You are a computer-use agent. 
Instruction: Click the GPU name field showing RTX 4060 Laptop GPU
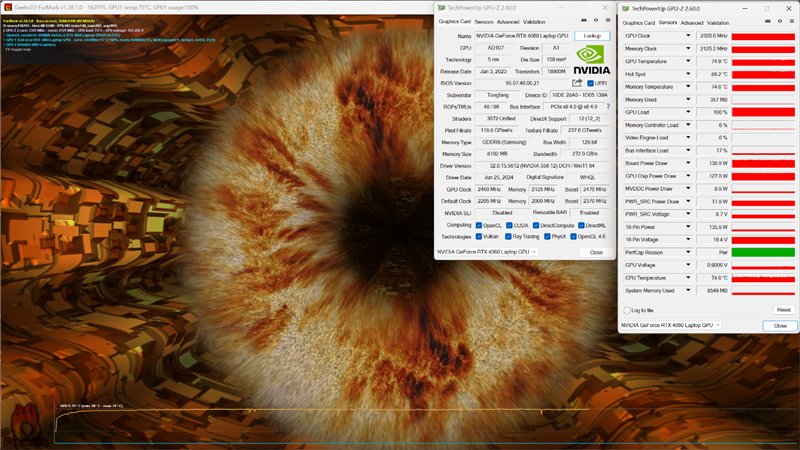point(522,36)
